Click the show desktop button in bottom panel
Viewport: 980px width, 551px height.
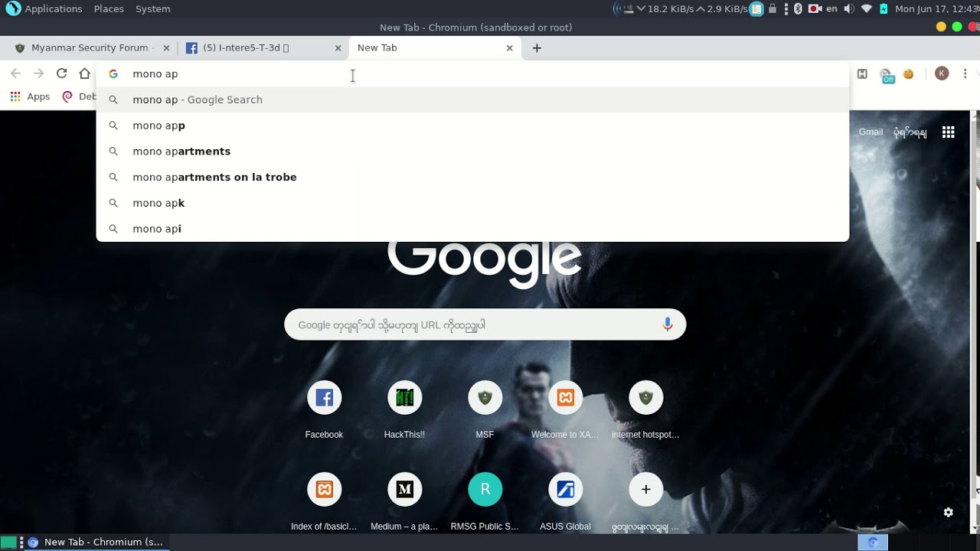(x=8, y=543)
